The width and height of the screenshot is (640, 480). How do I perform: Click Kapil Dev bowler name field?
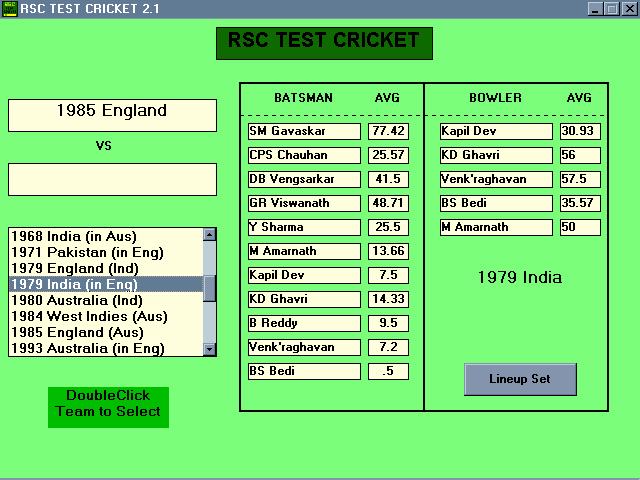(x=496, y=131)
